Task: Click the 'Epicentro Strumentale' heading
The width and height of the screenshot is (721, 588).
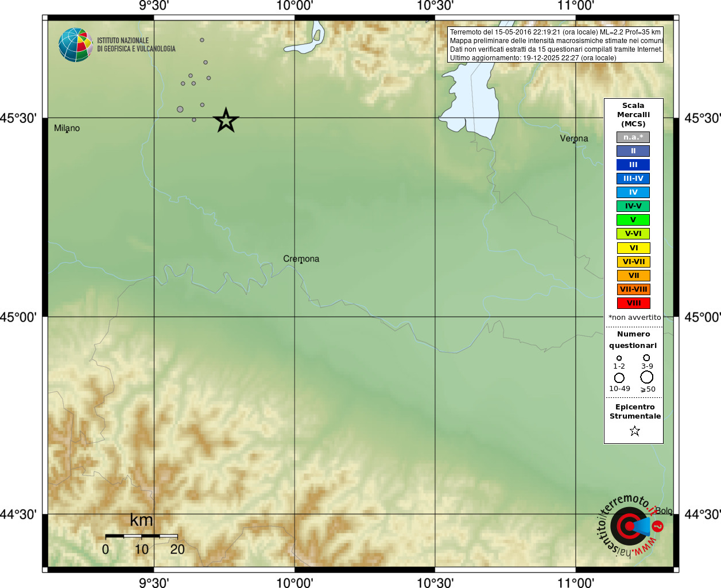Action: coord(635,411)
